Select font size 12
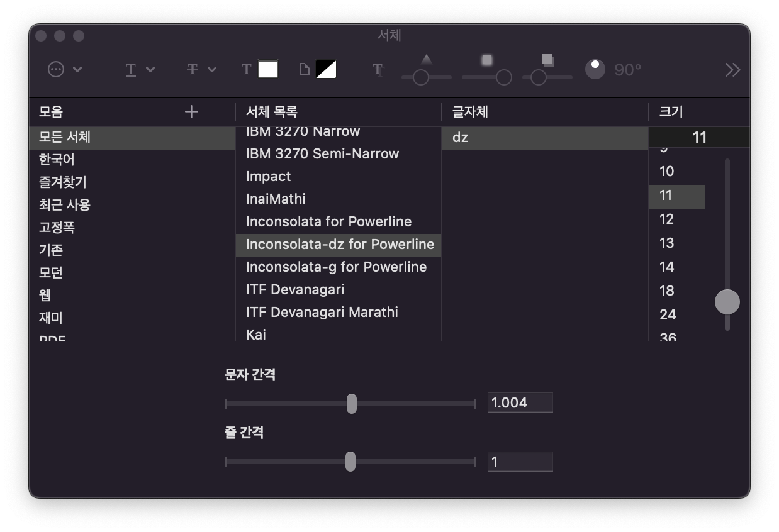Screen dimensions: 779x532 tap(676, 219)
